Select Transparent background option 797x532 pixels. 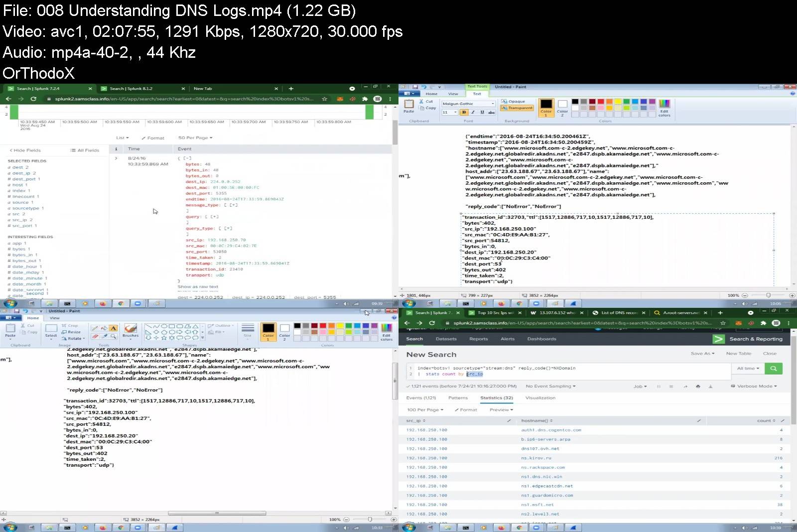517,108
